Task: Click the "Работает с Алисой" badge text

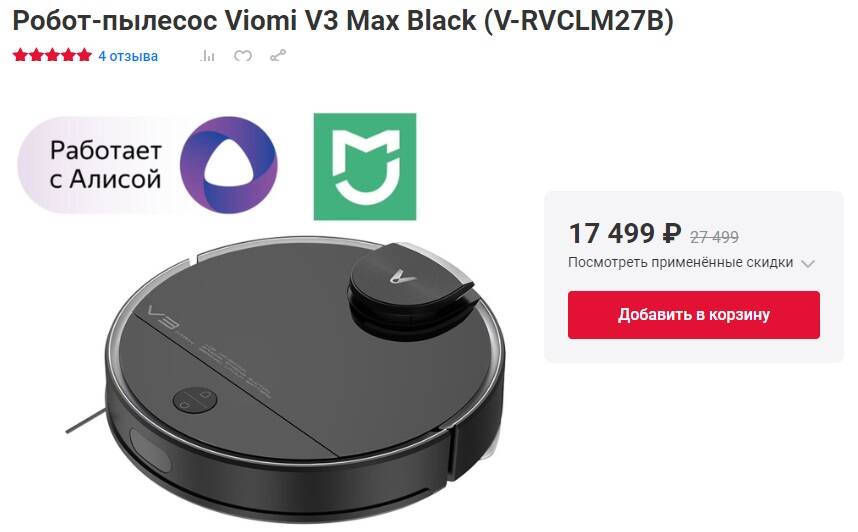Action: pyautogui.click(x=106, y=165)
